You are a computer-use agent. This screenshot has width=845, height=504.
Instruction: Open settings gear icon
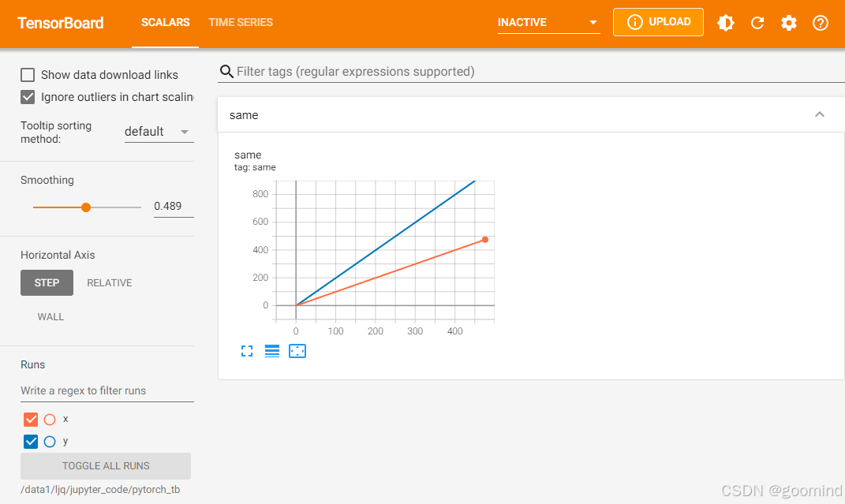pyautogui.click(x=788, y=23)
